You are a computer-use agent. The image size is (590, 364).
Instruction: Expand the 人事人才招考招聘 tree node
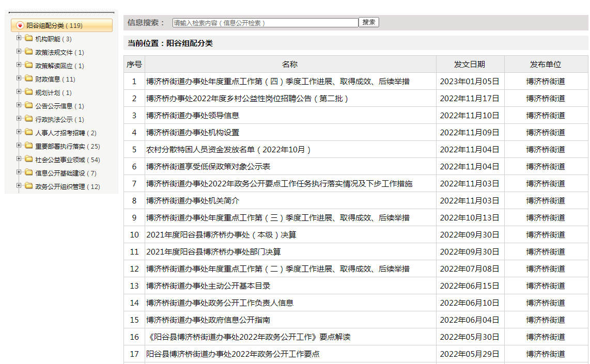tap(19, 132)
